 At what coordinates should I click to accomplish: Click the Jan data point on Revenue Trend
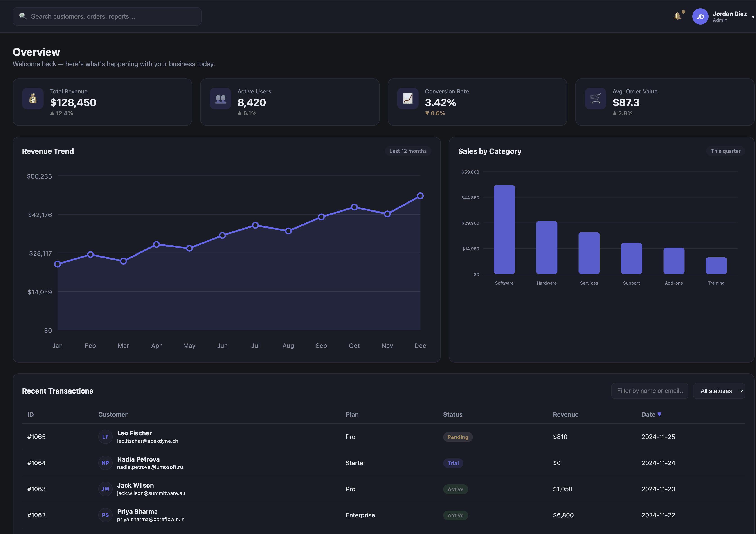(x=58, y=264)
